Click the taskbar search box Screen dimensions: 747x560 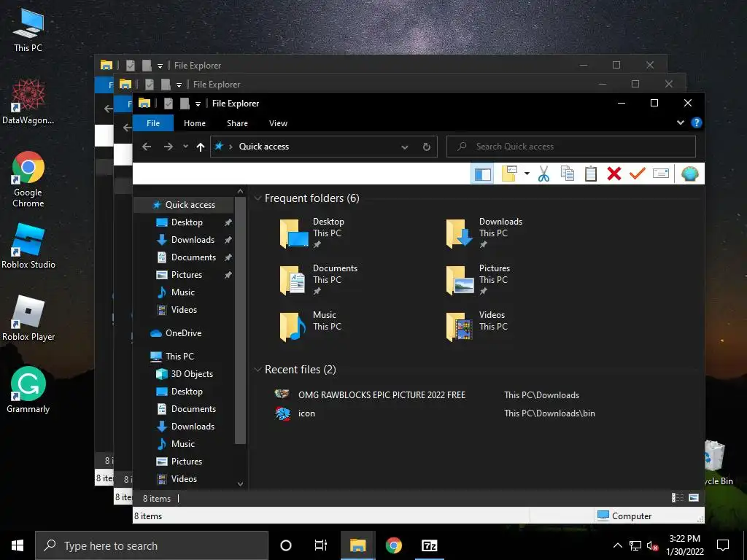(152, 545)
